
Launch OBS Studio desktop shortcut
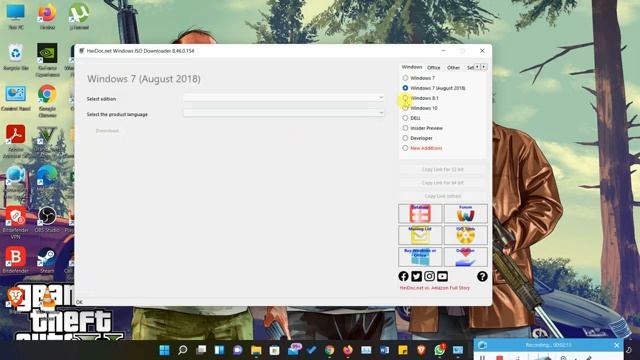pyautogui.click(x=47, y=220)
